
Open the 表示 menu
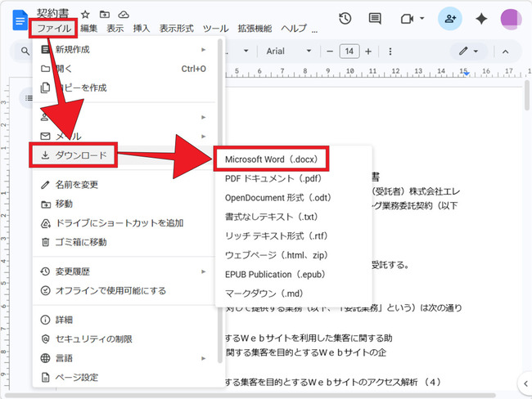click(115, 29)
